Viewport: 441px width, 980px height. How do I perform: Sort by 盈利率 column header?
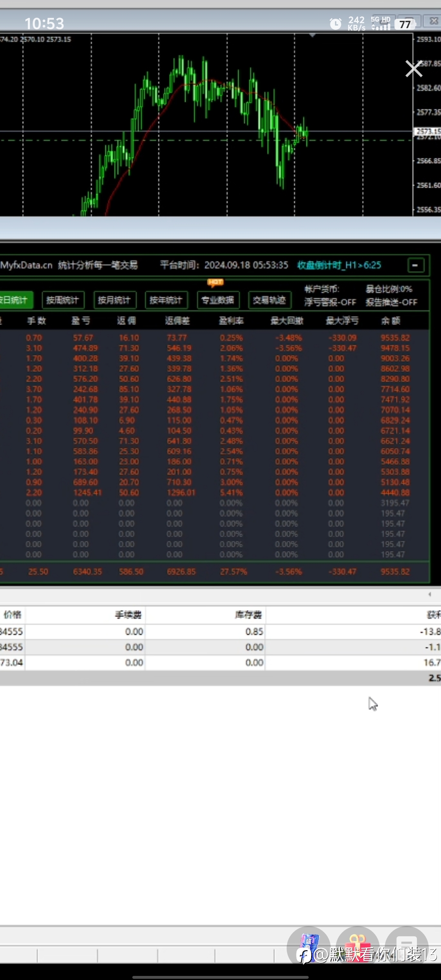(231, 321)
